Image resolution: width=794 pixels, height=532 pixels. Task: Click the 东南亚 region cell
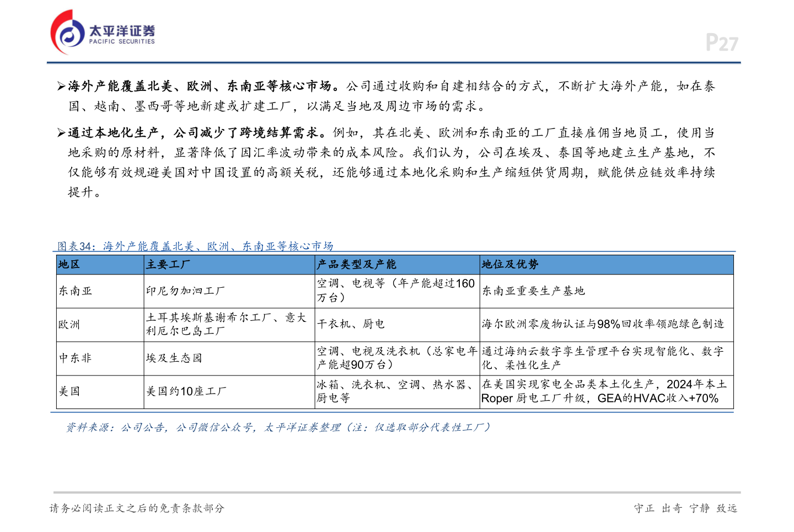pos(76,291)
